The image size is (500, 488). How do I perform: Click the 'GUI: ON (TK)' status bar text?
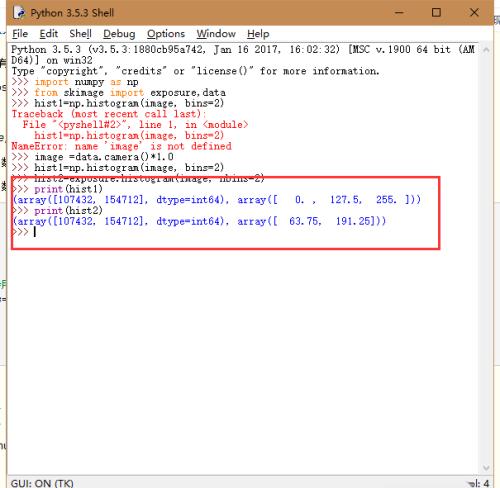(x=42, y=483)
